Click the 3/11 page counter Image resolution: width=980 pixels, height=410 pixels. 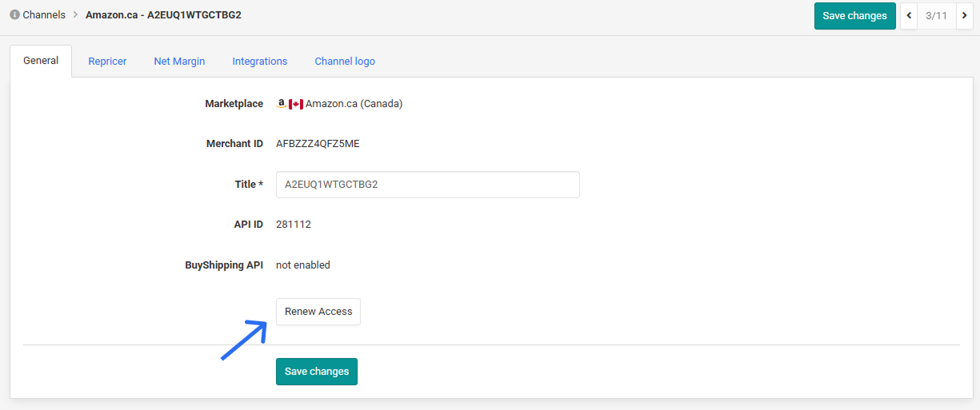(x=937, y=16)
